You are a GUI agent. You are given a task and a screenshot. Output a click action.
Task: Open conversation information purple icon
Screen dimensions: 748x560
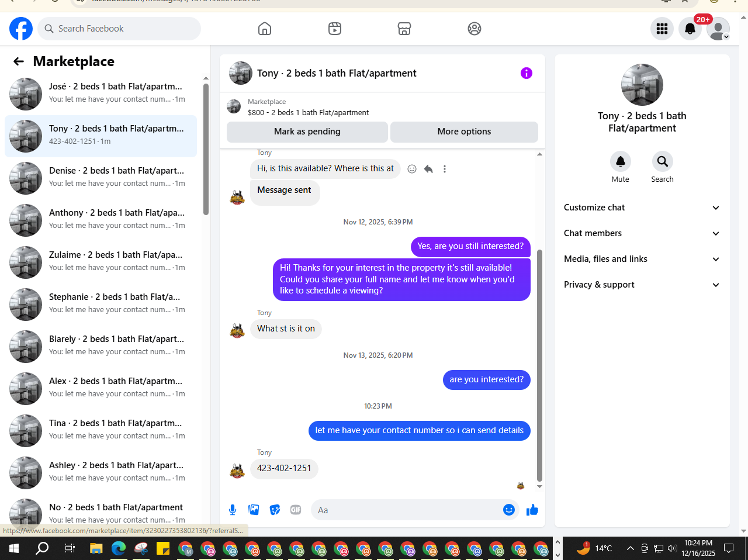[527, 73]
